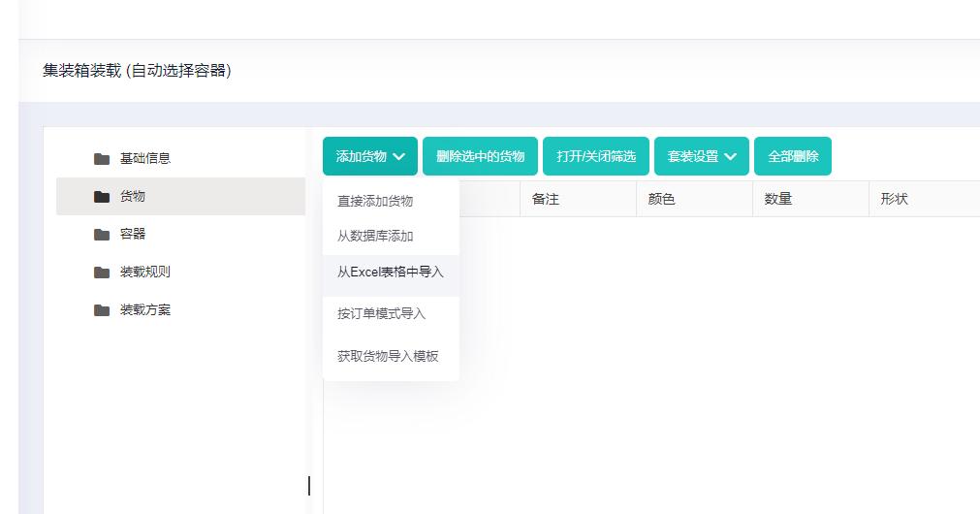Click the 备注 column header
980x514 pixels.
click(x=578, y=199)
